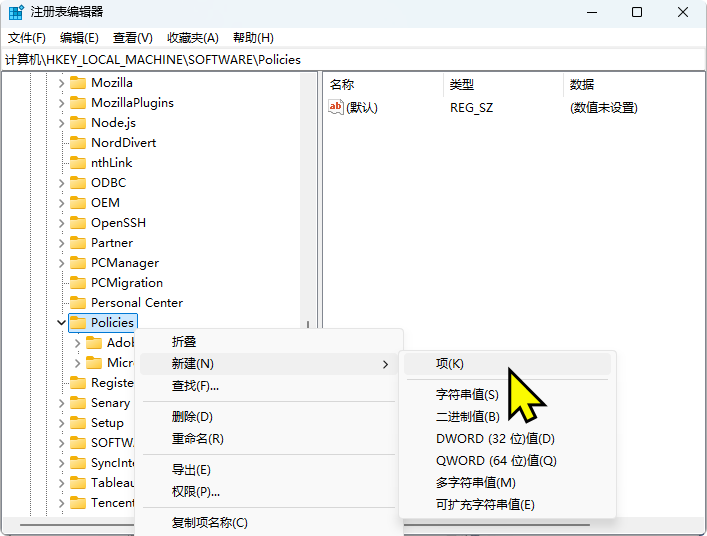Click the Registry Editor app icon in title bar
The width and height of the screenshot is (707, 536).
point(16,13)
